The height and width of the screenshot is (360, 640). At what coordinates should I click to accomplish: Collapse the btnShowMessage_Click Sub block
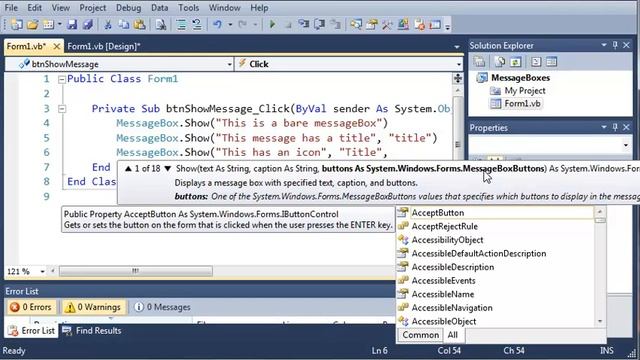click(62, 109)
